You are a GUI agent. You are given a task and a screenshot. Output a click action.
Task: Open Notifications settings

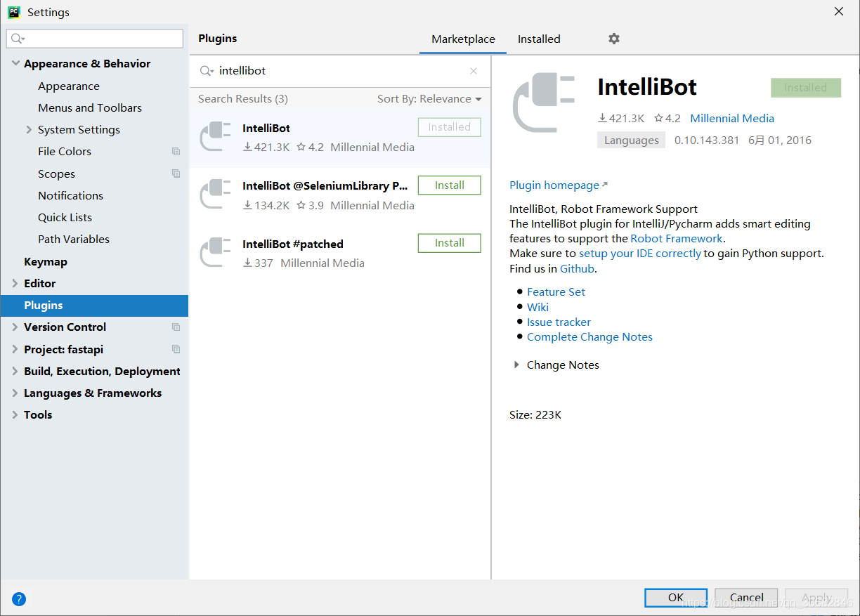[70, 196]
